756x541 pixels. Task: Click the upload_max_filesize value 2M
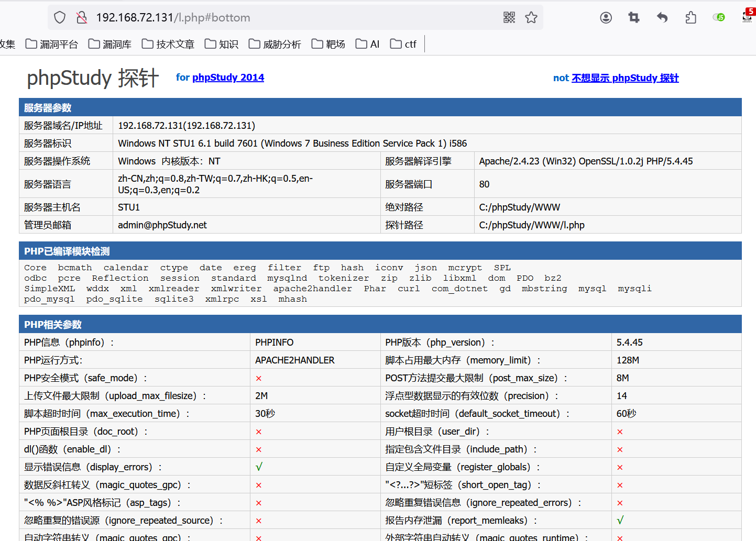261,396
